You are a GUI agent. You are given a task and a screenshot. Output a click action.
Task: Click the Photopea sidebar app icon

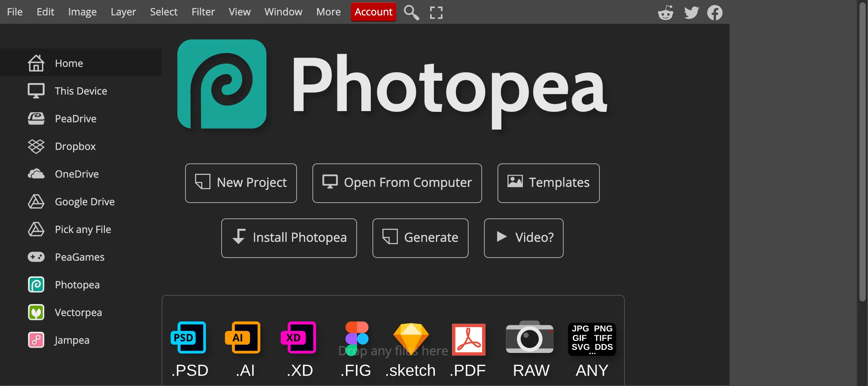36,285
